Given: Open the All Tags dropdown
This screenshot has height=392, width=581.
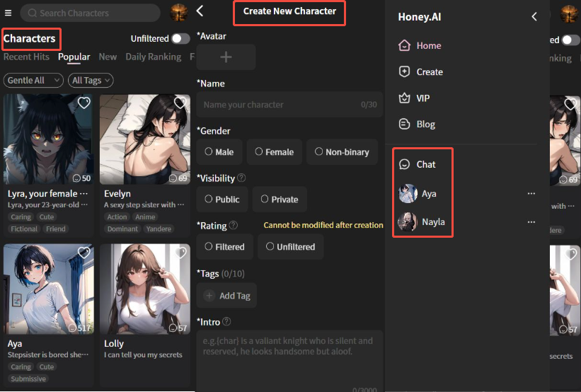Looking at the screenshot, I should 91,81.
